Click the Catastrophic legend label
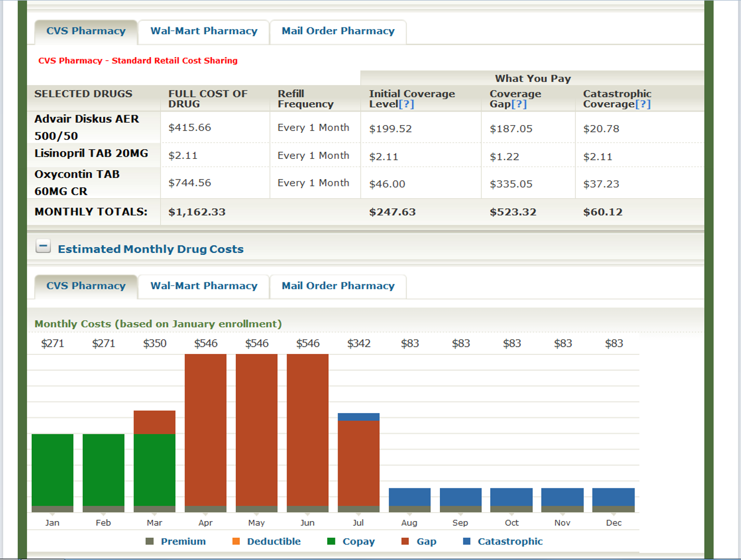Viewport: 741px width, 560px height. (x=510, y=541)
